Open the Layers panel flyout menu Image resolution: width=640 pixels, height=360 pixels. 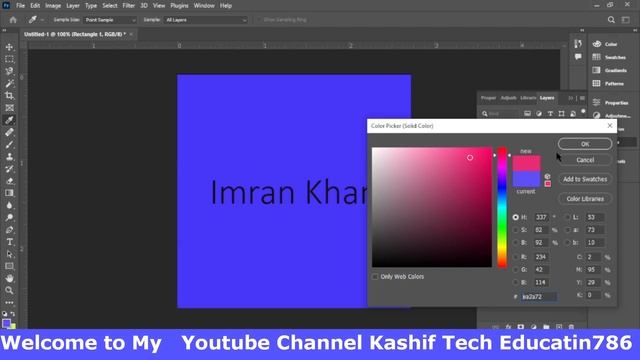(x=582, y=98)
